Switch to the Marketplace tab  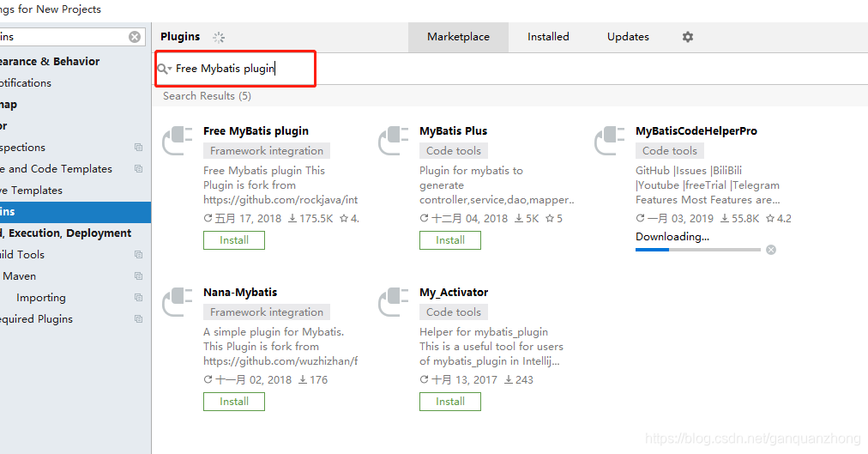tap(458, 37)
